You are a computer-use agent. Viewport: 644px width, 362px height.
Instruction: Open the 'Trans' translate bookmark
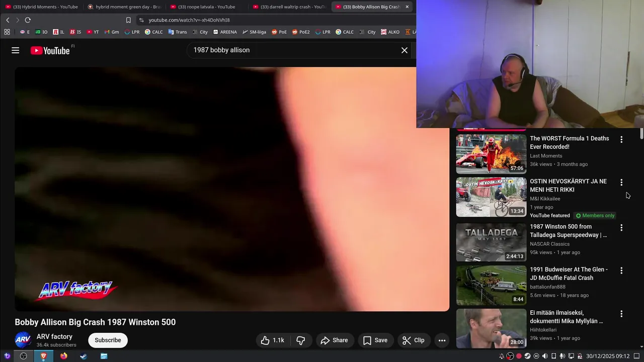coord(177,32)
